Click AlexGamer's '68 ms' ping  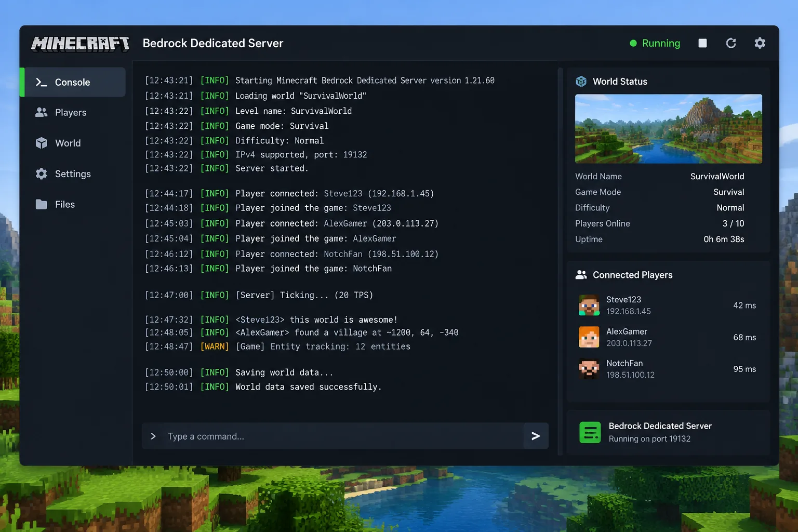point(744,337)
